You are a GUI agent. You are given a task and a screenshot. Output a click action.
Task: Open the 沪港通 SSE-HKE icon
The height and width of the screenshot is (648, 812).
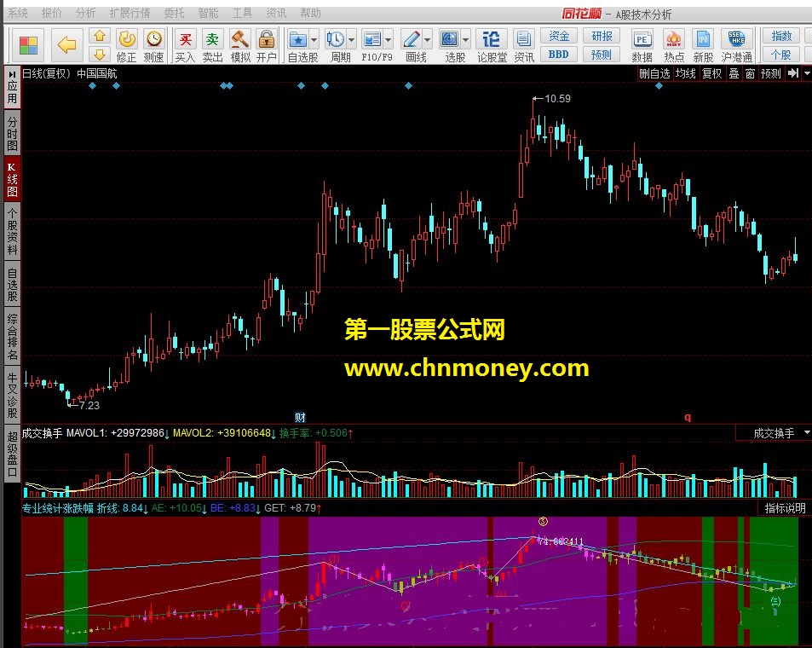(736, 39)
